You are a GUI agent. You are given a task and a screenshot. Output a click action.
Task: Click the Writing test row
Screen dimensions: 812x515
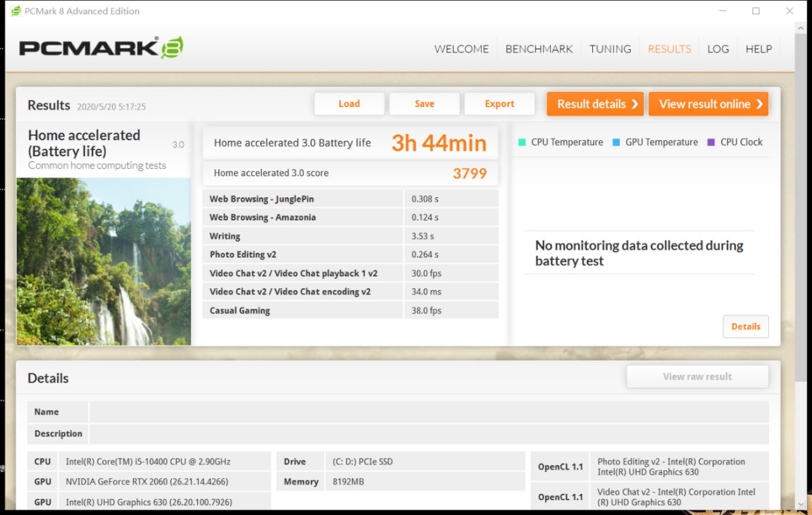pos(351,236)
